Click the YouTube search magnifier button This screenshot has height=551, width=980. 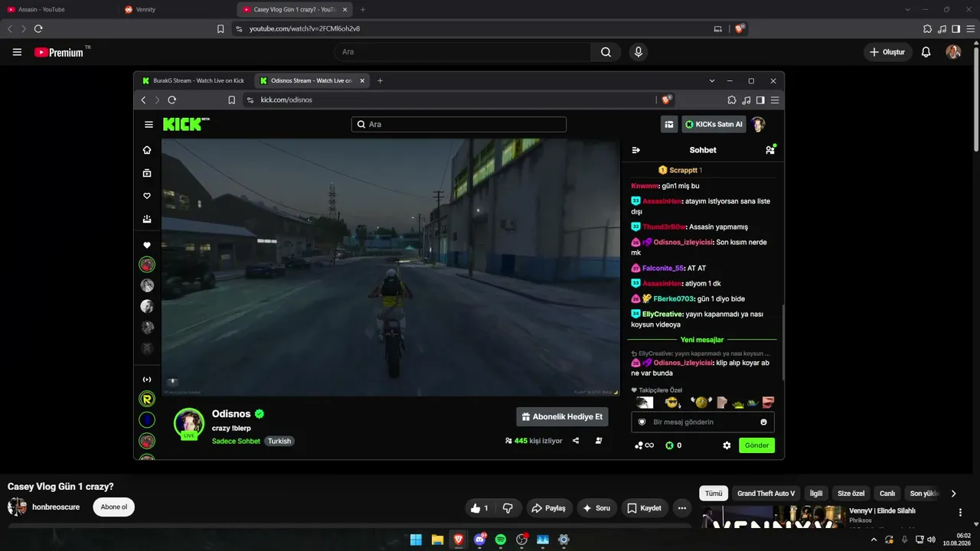click(x=606, y=52)
